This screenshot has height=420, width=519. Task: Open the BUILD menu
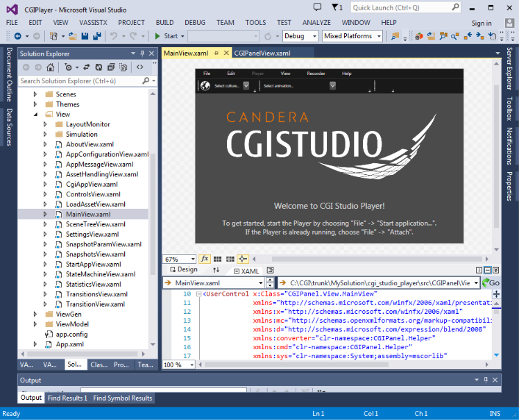coord(164,22)
